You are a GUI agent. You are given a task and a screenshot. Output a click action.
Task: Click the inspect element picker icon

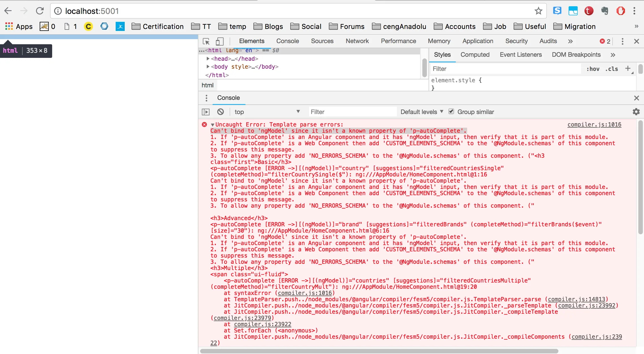click(x=206, y=41)
